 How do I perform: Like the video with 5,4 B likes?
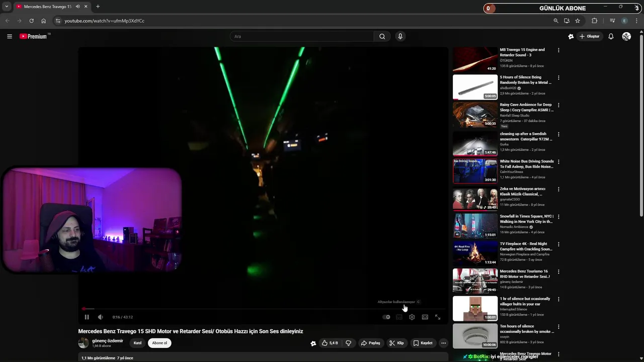(x=330, y=343)
